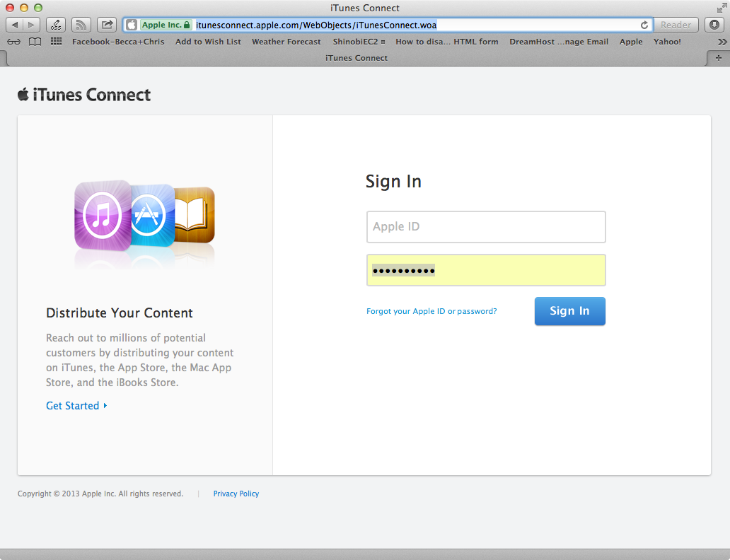Open Forgot your Apple ID or password link
Image resolution: width=730 pixels, height=560 pixels.
click(x=431, y=311)
